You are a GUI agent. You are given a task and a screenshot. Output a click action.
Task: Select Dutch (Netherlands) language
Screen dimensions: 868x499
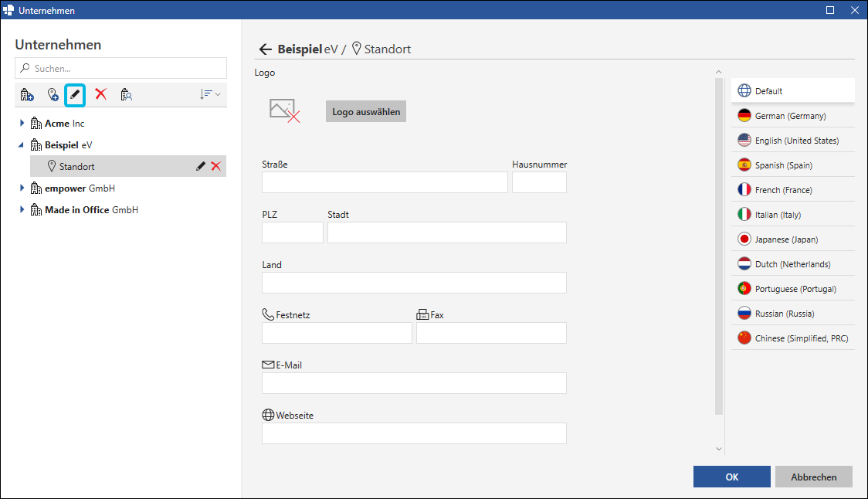[793, 264]
